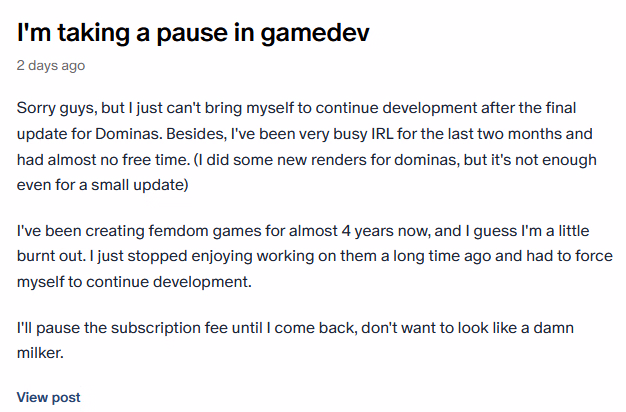The image size is (626, 412).
Task: Click the line 'myself to continue development.'
Action: [x=134, y=282]
